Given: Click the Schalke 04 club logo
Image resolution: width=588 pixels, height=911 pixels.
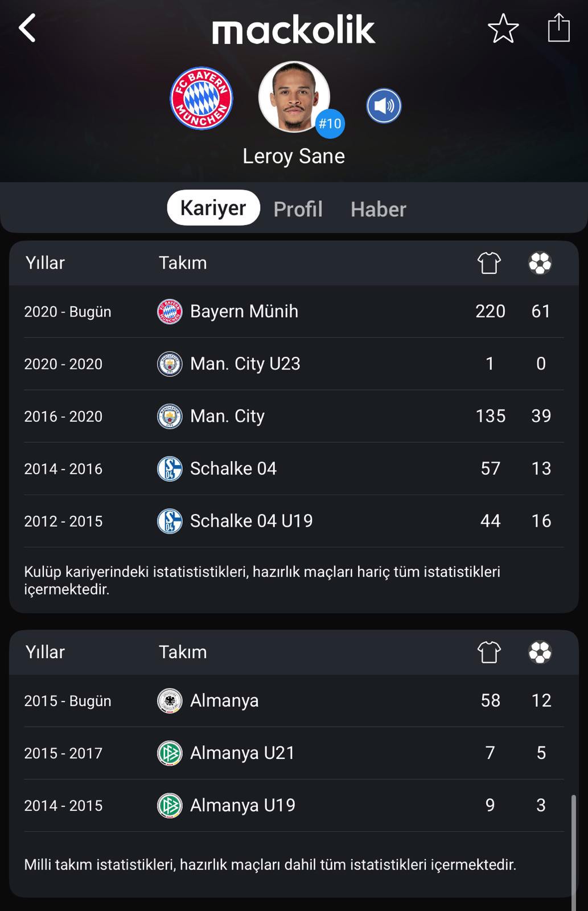Looking at the screenshot, I should coord(170,469).
